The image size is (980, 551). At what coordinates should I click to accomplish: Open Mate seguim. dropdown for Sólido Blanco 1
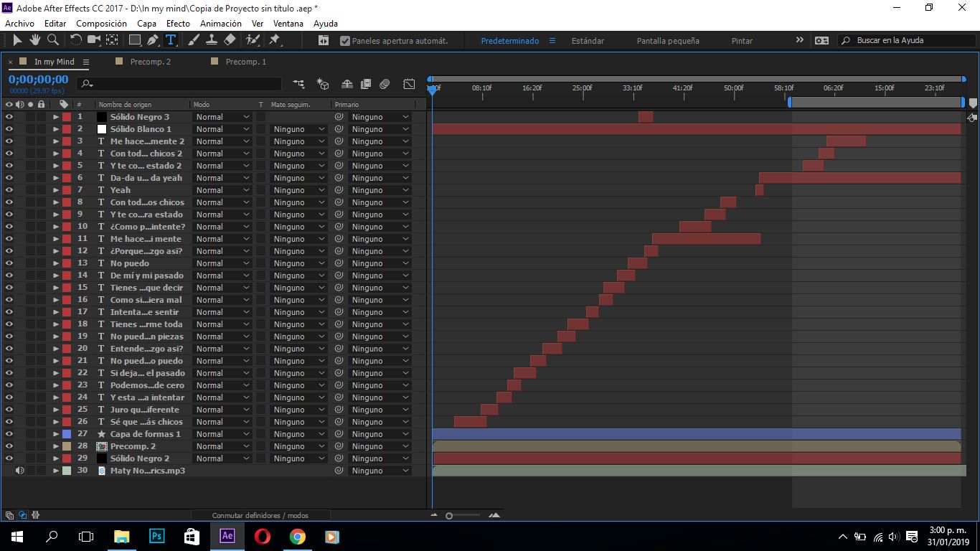[298, 128]
